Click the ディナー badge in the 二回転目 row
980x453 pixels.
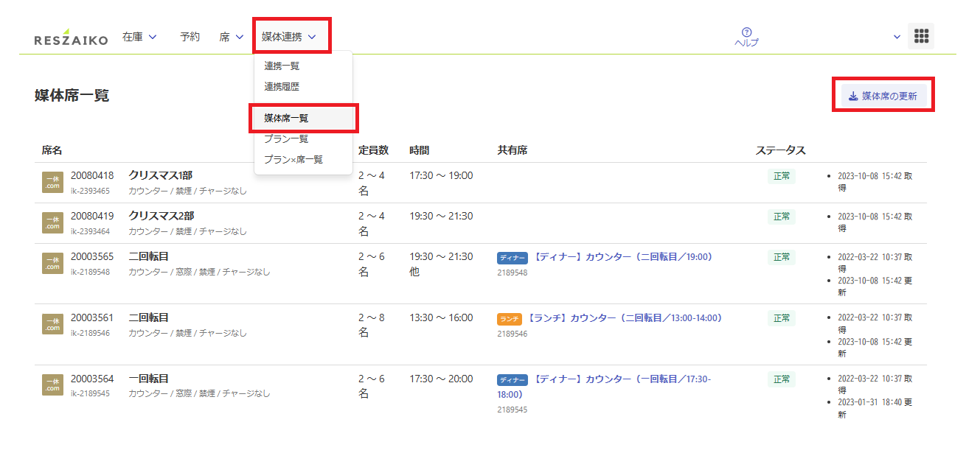(x=512, y=257)
